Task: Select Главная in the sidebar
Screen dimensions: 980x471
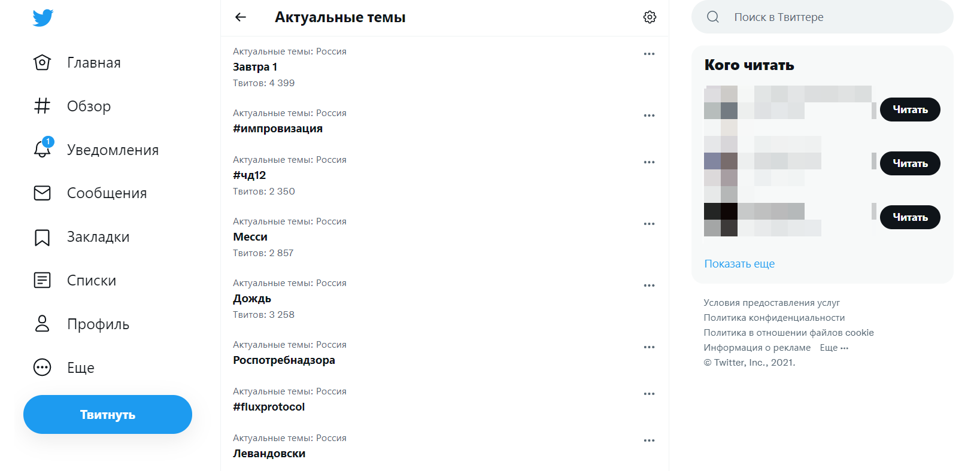Action: pyautogui.click(x=94, y=63)
